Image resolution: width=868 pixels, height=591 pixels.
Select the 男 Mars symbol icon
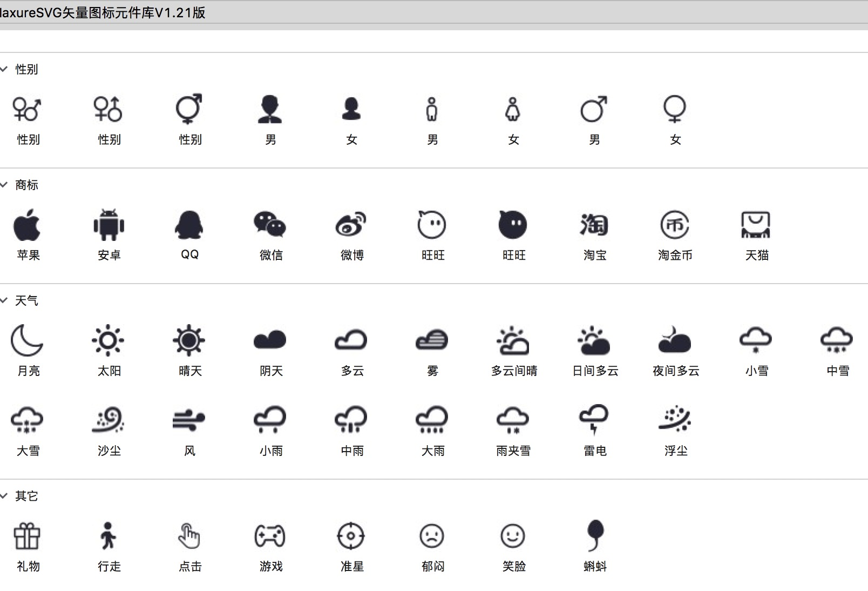coord(594,109)
